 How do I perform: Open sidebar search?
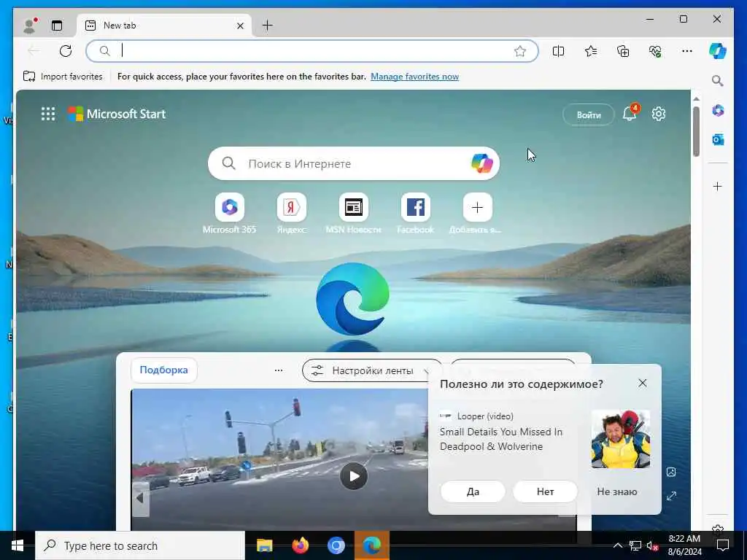(x=718, y=80)
